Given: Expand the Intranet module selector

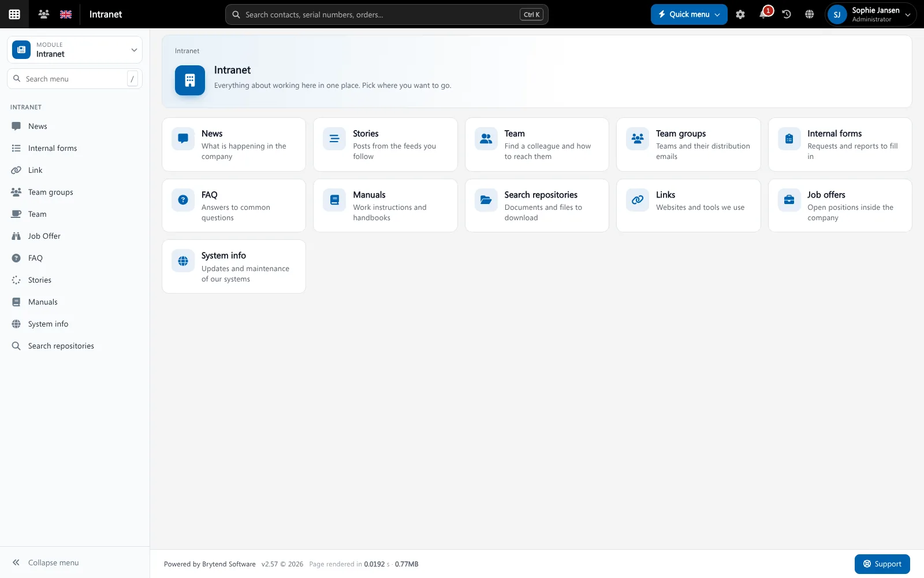Looking at the screenshot, I should coord(74,50).
